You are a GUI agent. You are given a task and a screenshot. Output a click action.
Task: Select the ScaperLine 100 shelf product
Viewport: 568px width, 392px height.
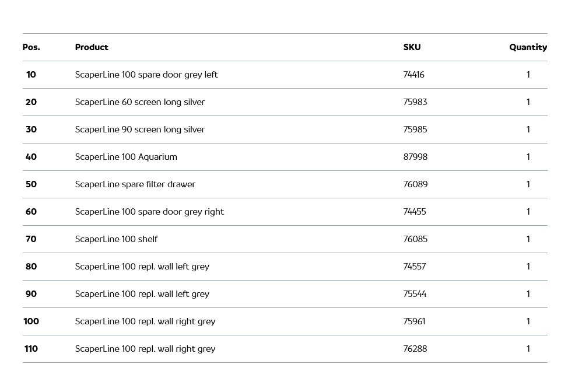pyautogui.click(x=116, y=239)
